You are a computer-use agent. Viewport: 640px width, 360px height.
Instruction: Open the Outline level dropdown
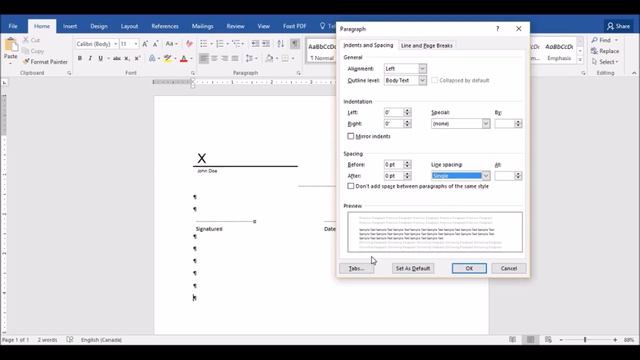422,80
